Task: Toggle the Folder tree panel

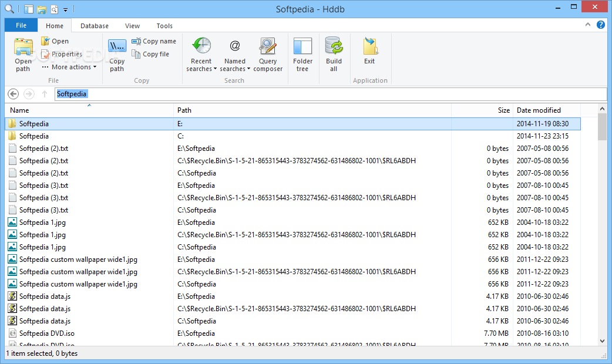Action: [302, 54]
